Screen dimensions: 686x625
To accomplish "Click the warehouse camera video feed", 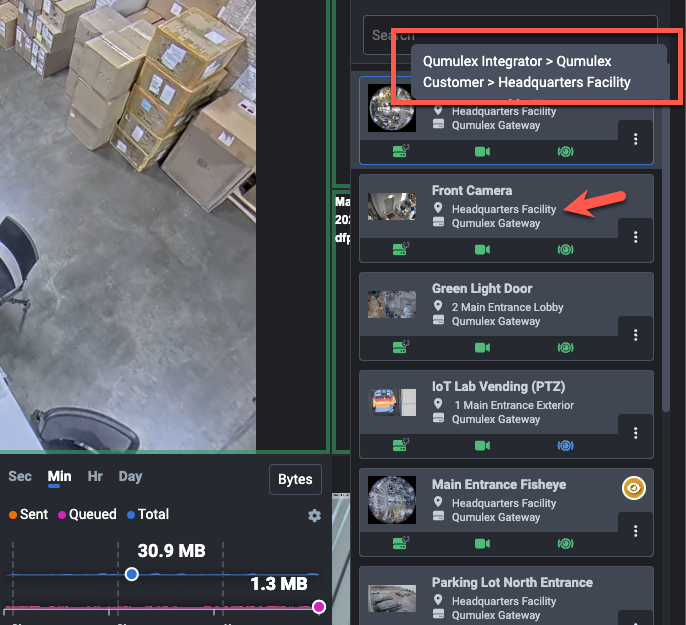I will click(128, 225).
